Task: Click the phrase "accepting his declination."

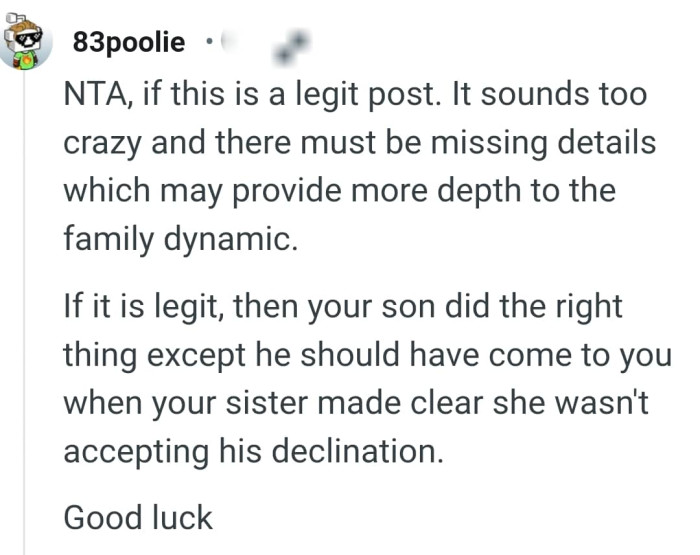Action: point(253,451)
